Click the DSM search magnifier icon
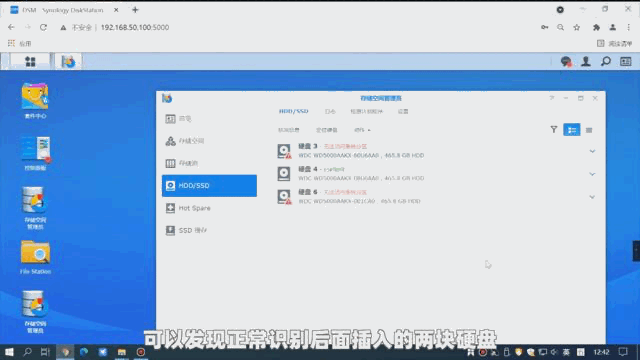This screenshot has height=360, width=640. pyautogui.click(x=606, y=62)
